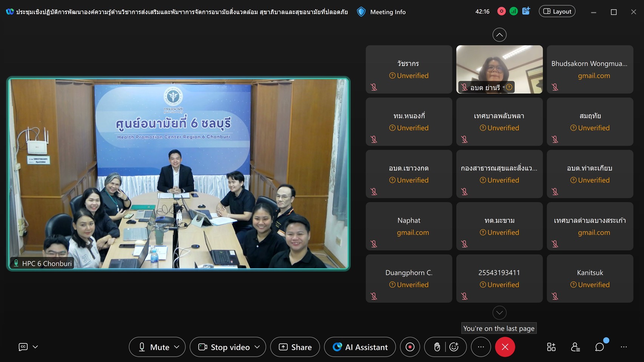Screen dimensions: 644x362
Task: Expand the audio options arrow beside Mute
Action: click(177, 347)
